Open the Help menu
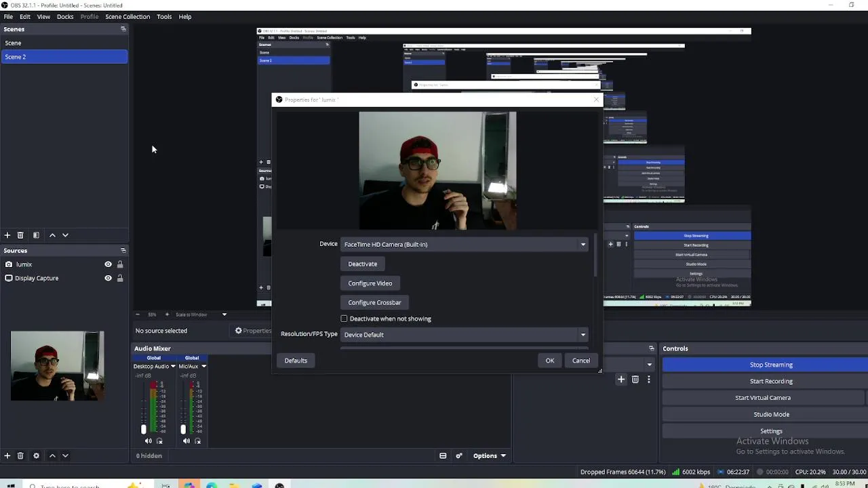 [x=185, y=17]
